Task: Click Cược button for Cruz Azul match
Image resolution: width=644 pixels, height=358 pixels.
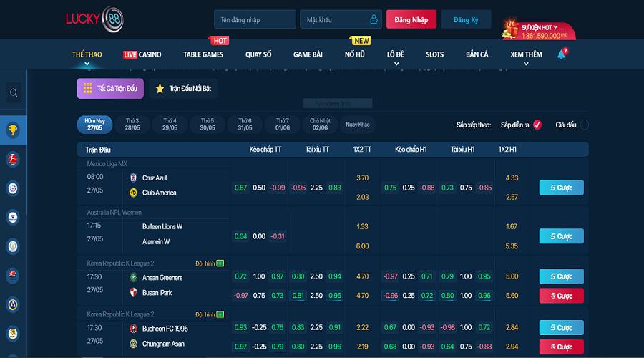Action: point(562,188)
